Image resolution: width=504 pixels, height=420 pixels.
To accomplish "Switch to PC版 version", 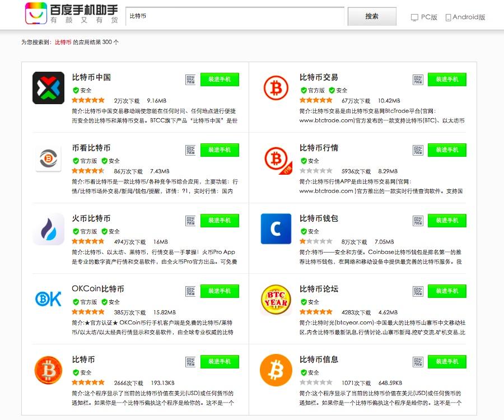I will (424, 17).
